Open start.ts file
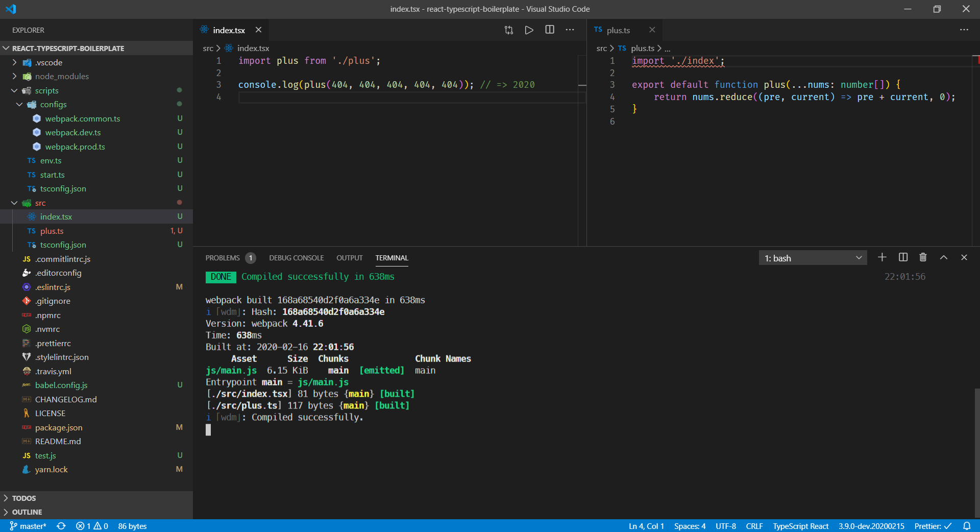 [x=96, y=175]
